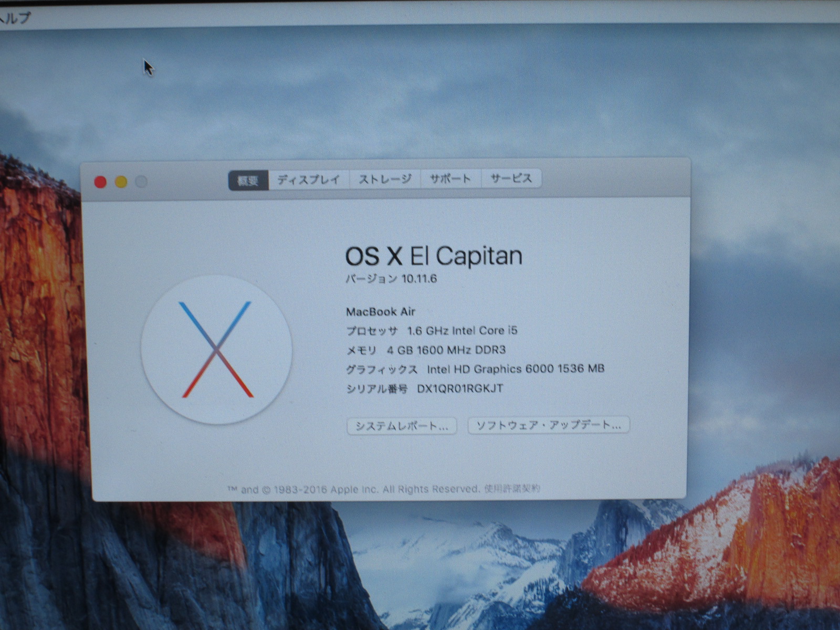Click the grayed-out zoom window button
The height and width of the screenshot is (630, 840).
142,182
